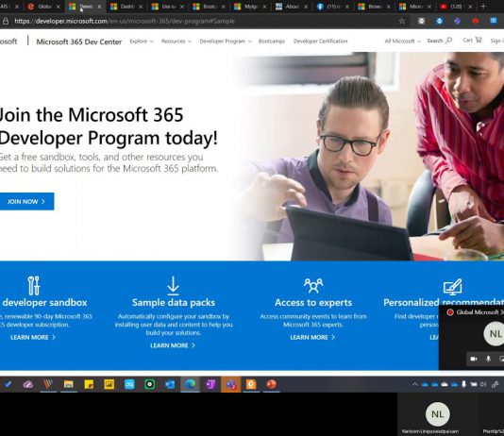The image size is (504, 436).
Task: Expand the Explore menu
Action: tap(142, 42)
